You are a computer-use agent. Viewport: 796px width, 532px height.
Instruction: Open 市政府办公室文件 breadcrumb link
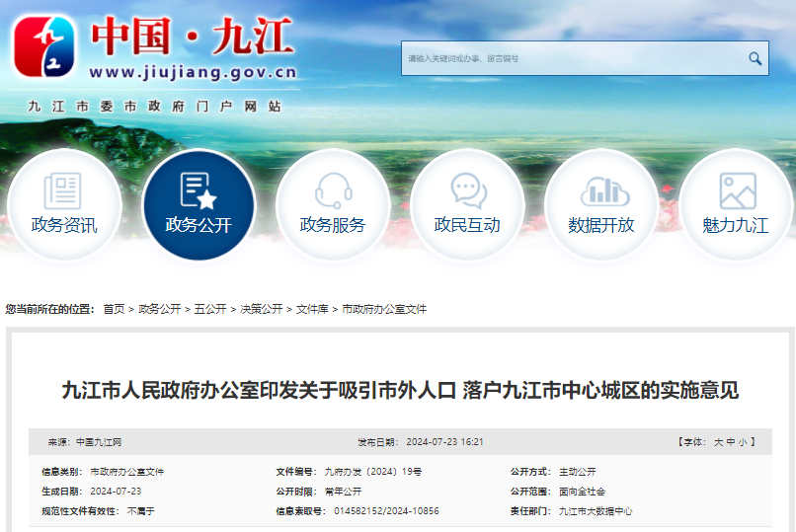coord(384,309)
